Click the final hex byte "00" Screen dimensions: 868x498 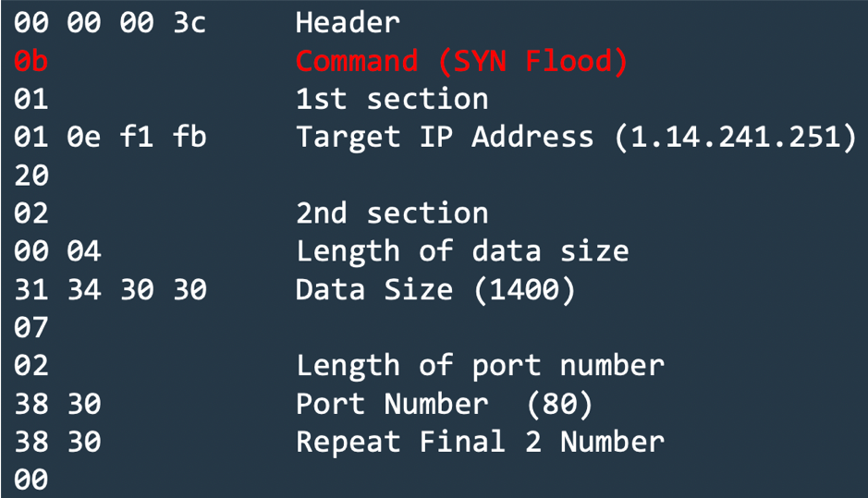pos(31,480)
